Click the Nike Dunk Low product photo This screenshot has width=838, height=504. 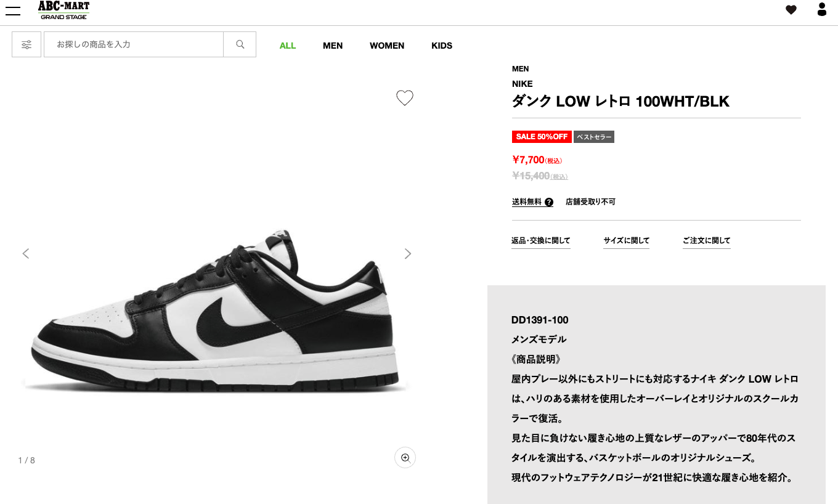216,314
